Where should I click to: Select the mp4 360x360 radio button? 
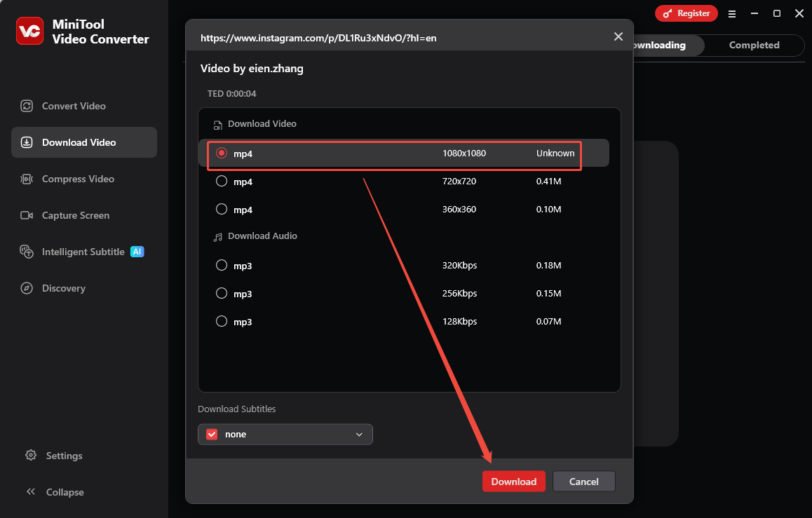[x=222, y=209]
